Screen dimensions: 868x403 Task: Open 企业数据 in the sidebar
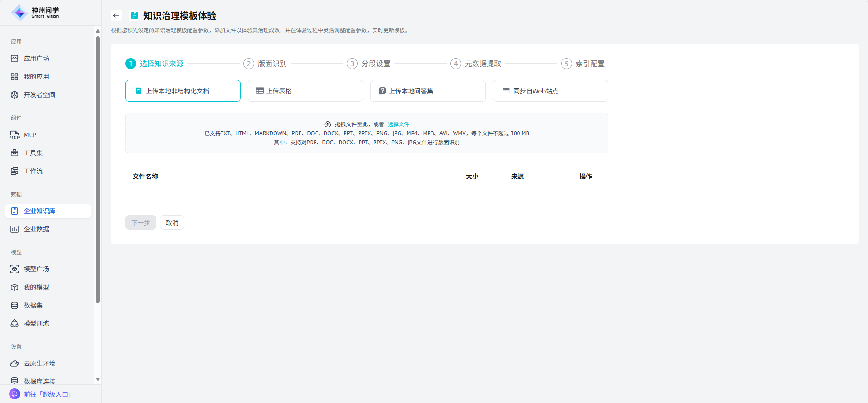click(x=36, y=229)
